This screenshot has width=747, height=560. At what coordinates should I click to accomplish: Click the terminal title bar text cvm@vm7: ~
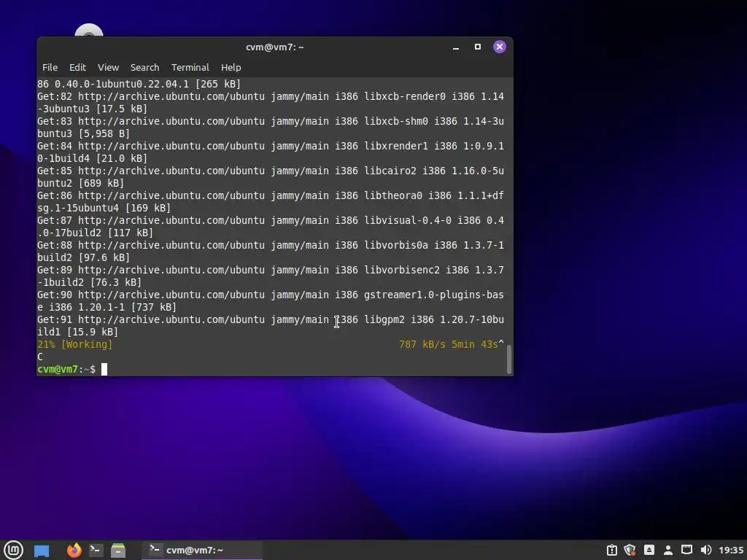click(275, 47)
